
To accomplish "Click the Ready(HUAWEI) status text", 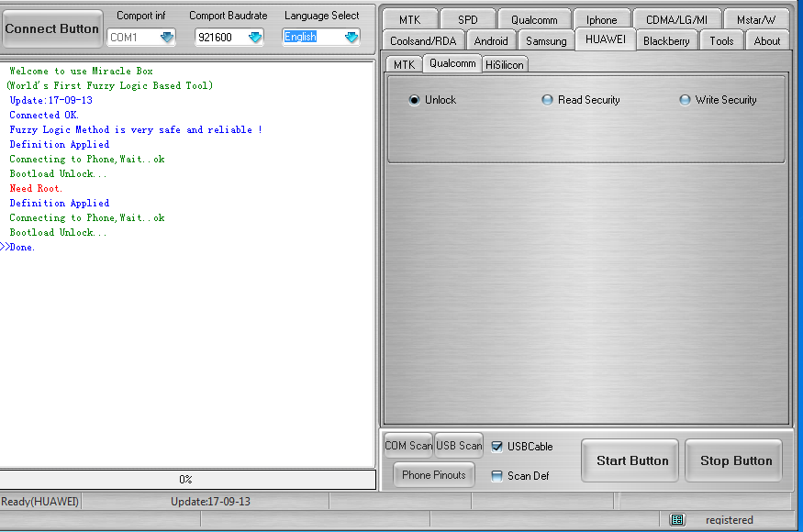I will point(40,502).
